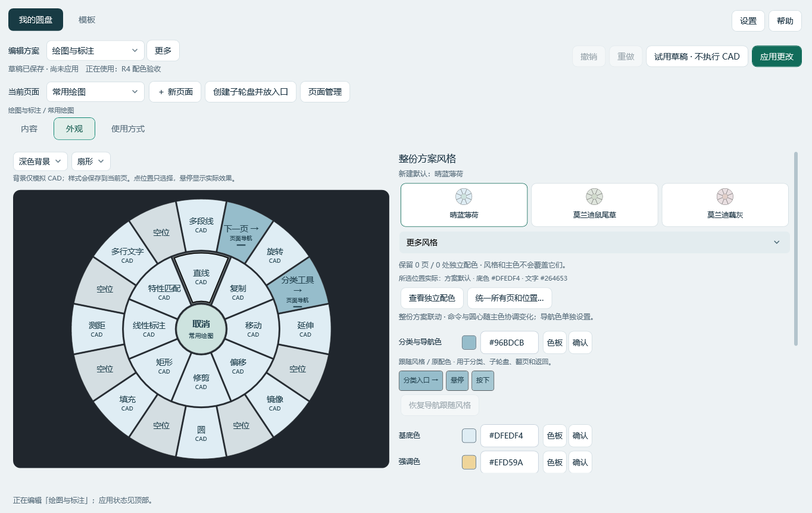Click the #DFEDF4 hex input field
This screenshot has height=513, width=812.
pyautogui.click(x=510, y=436)
